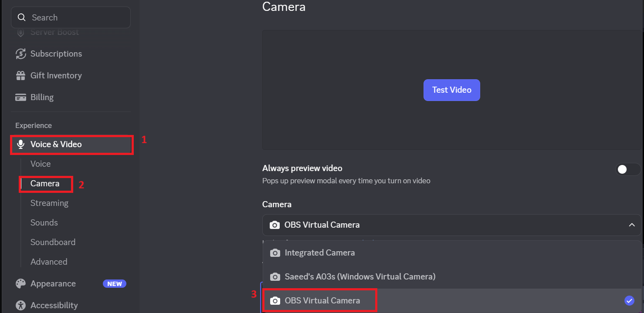Screen dimensions: 644x313
Task: Open Billing settings page
Action: (42, 97)
